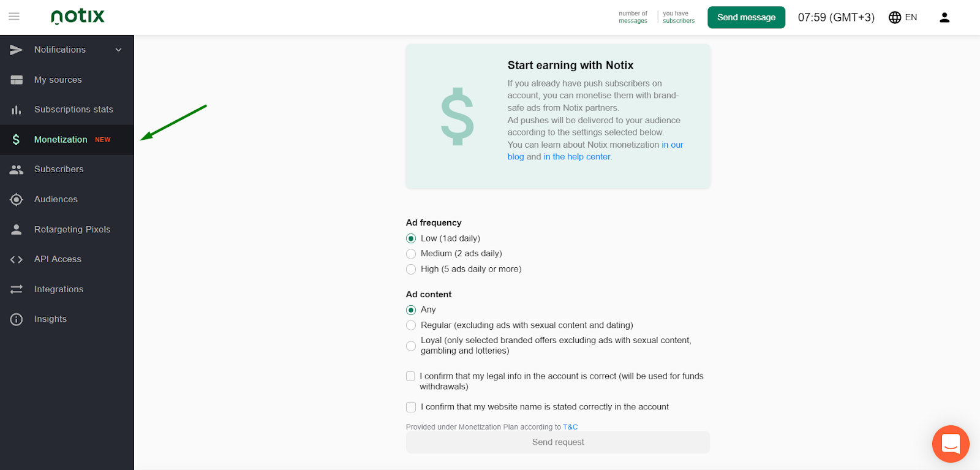Open the Monetization menu item

pos(67,140)
